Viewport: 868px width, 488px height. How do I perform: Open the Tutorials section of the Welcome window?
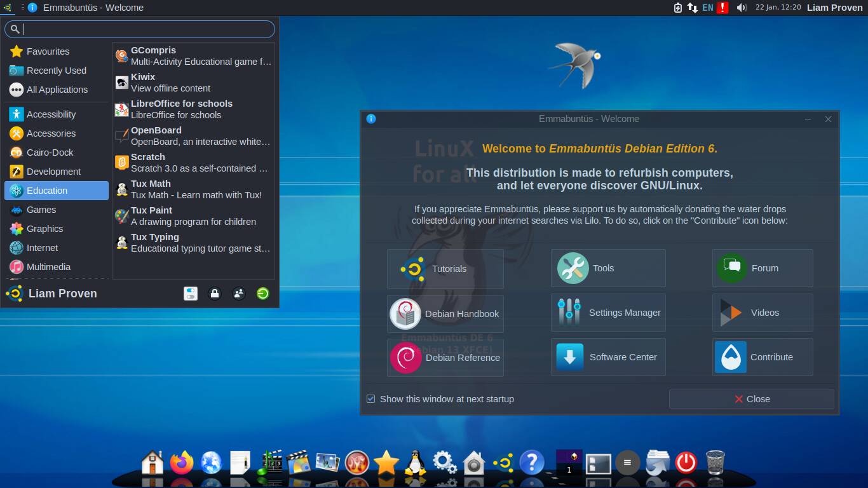(445, 268)
